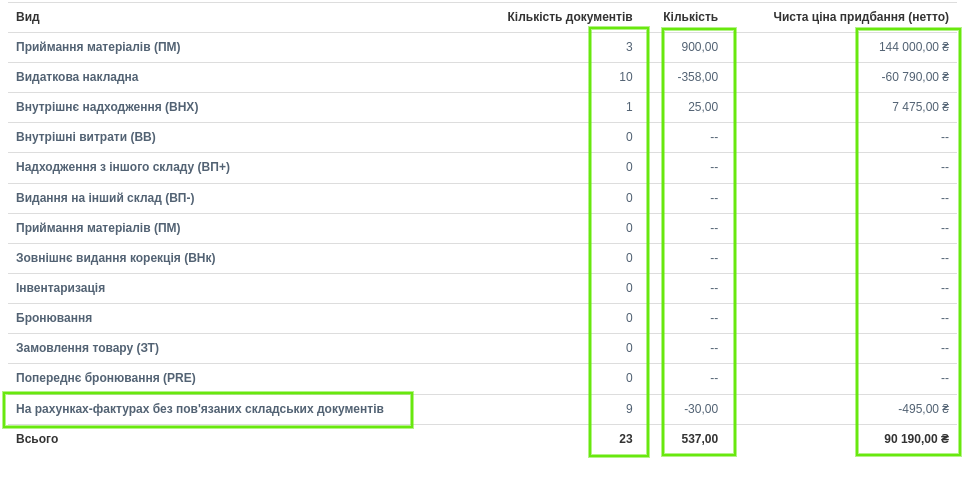This screenshot has width=968, height=486.
Task: Click "Попереднє бронювання (PRE)" label
Action: tap(106, 378)
